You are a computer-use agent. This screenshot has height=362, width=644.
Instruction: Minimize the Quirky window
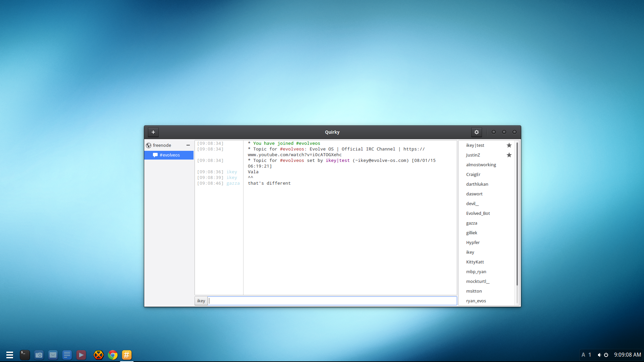[494, 132]
